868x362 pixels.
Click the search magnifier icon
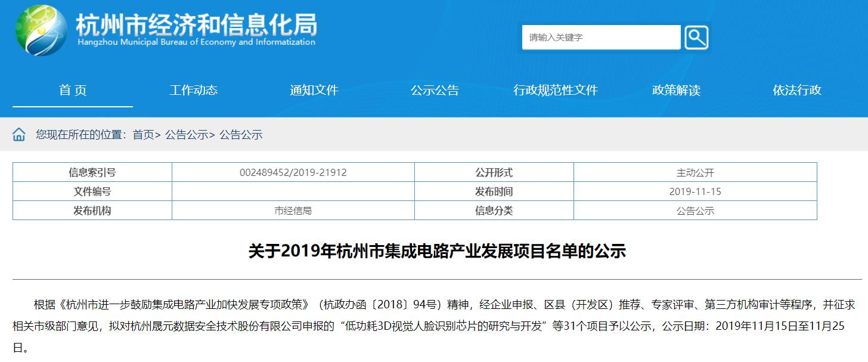coord(695,36)
